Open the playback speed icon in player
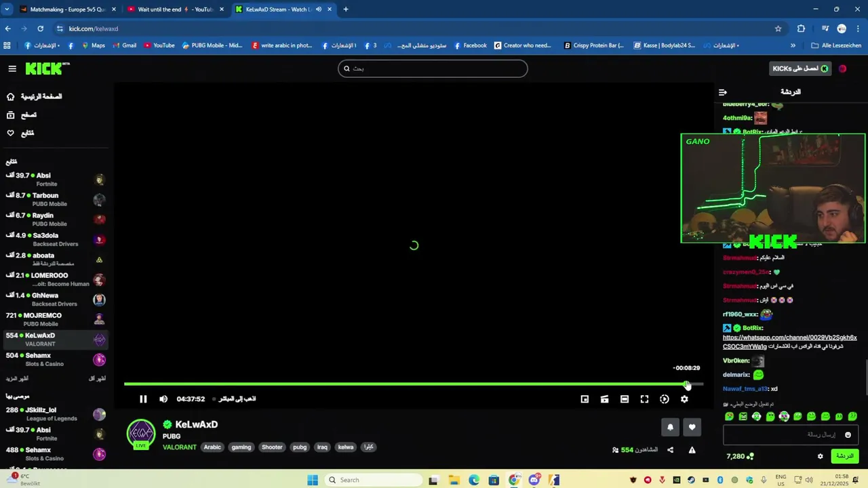Viewport: 868px width, 488px height. [x=665, y=399]
